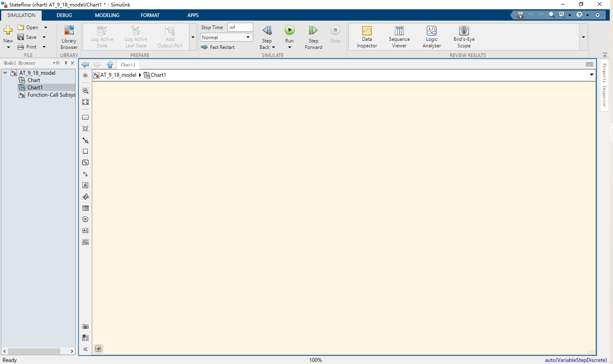
Task: Add a State from the palette
Action: coord(85,117)
